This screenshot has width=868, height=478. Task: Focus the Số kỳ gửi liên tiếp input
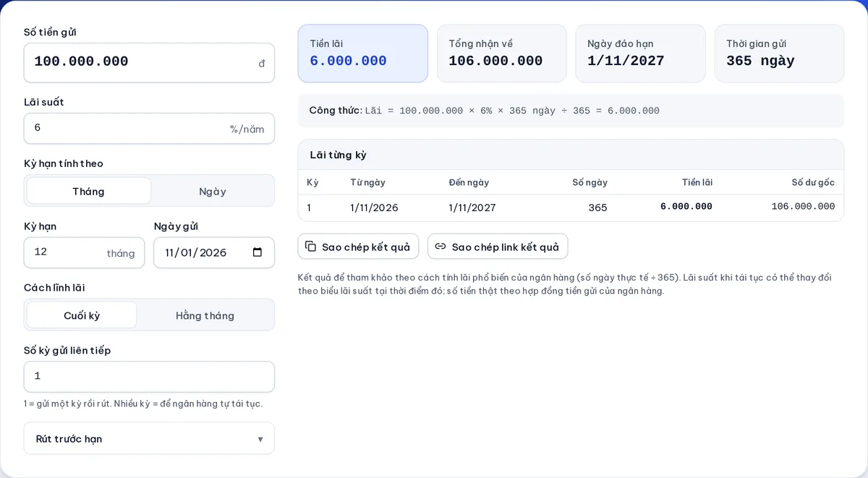(149, 376)
